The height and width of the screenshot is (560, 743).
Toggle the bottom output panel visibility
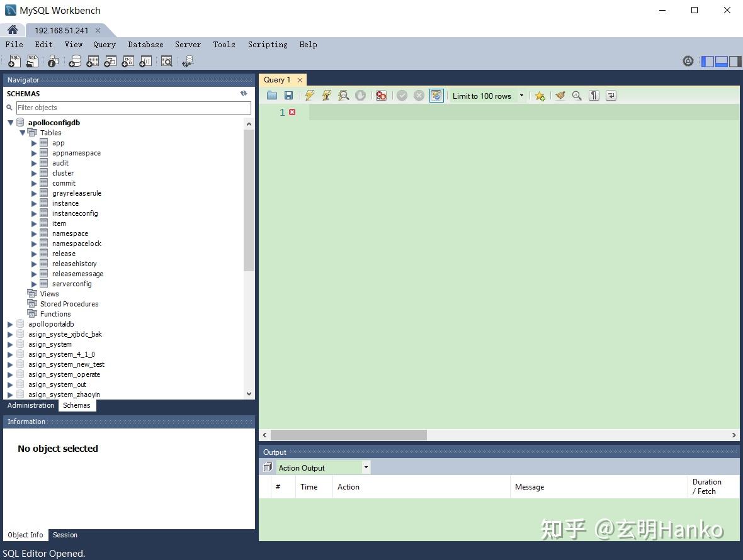point(721,61)
